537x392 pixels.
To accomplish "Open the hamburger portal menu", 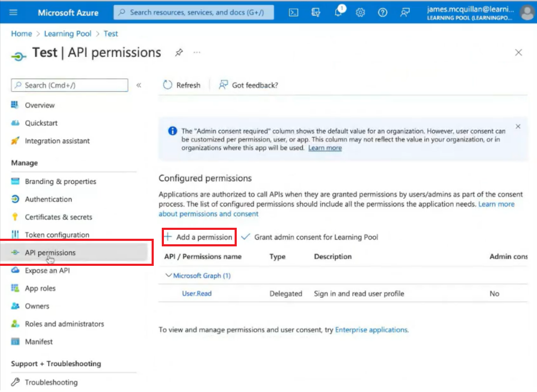I will click(14, 12).
